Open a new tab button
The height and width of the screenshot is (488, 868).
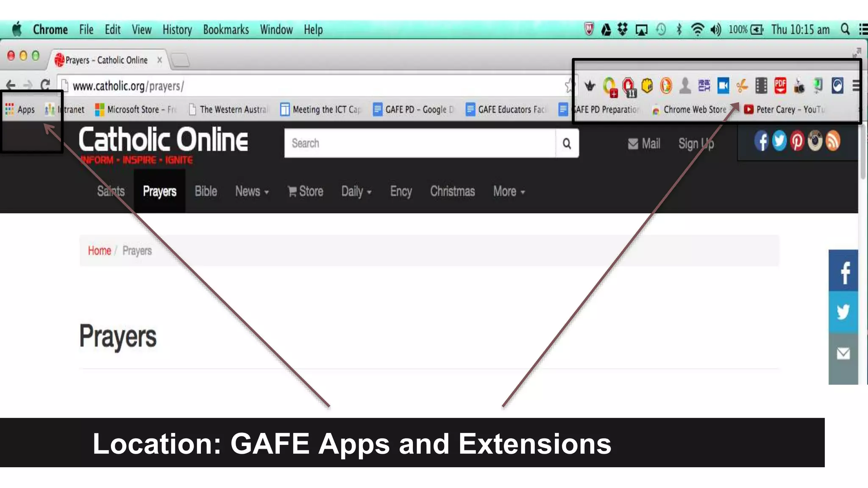(180, 60)
